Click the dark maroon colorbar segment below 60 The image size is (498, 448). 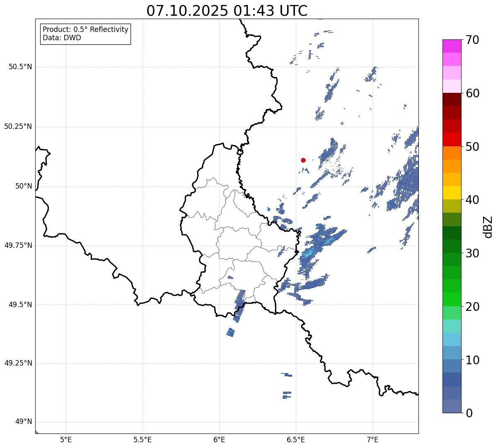click(452, 99)
